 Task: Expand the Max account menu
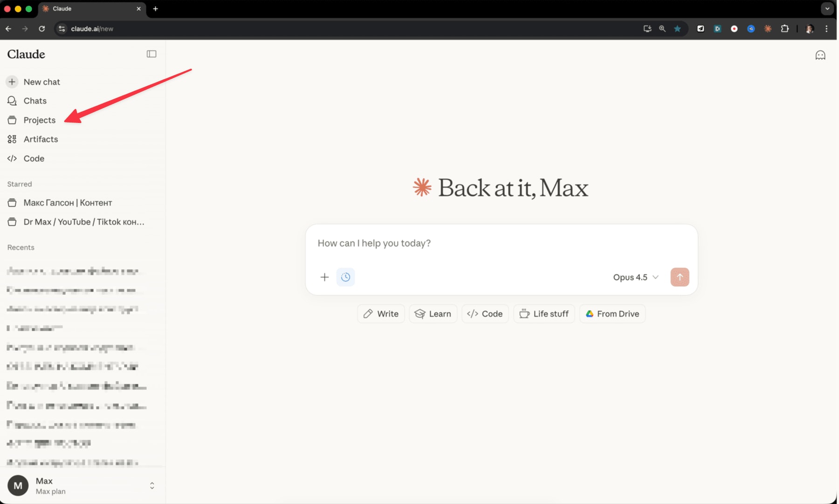click(x=152, y=486)
